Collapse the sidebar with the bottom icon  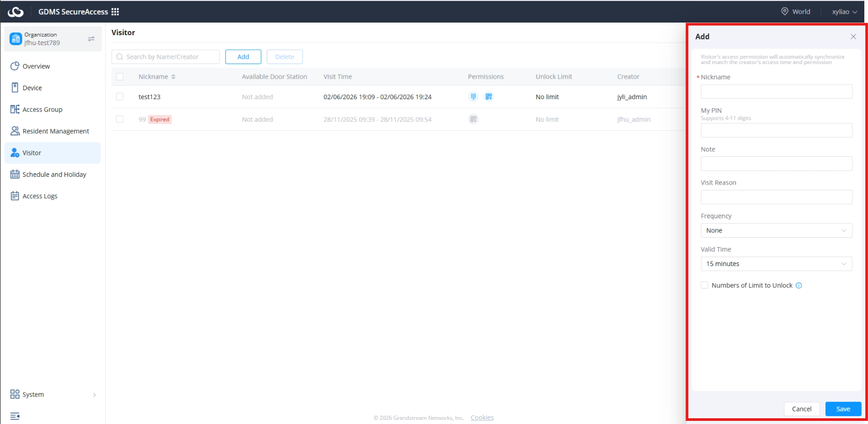(x=15, y=416)
